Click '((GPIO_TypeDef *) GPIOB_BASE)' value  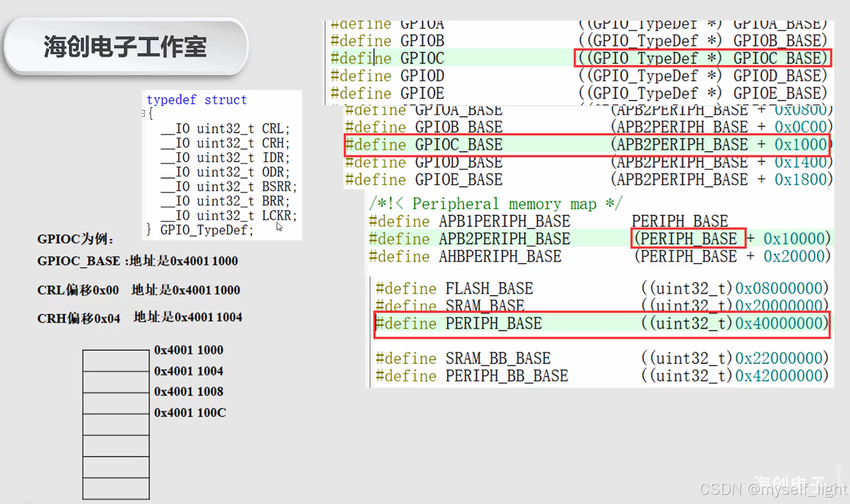703,41
